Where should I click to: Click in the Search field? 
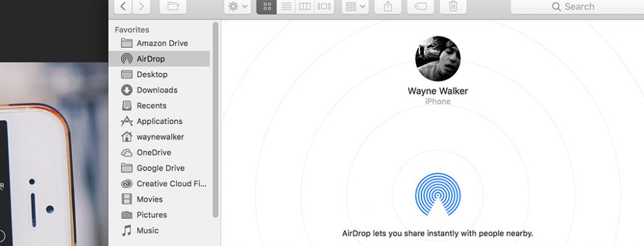577,6
